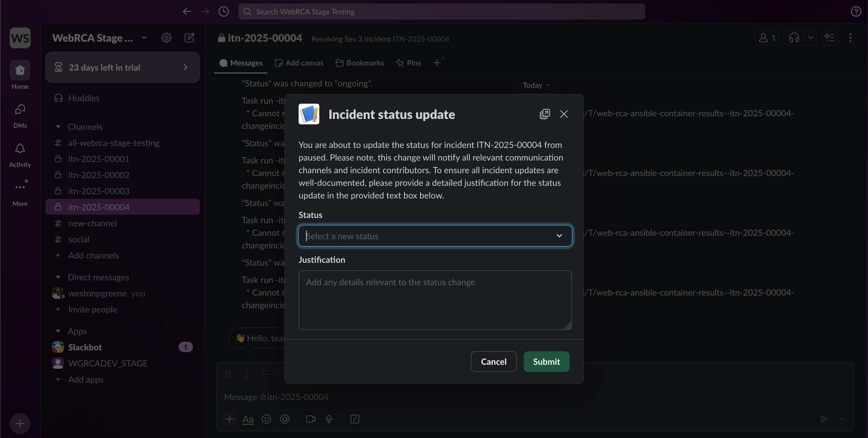This screenshot has width=868, height=438.
Task: Collapse the Direct messages section
Action: coord(58,277)
